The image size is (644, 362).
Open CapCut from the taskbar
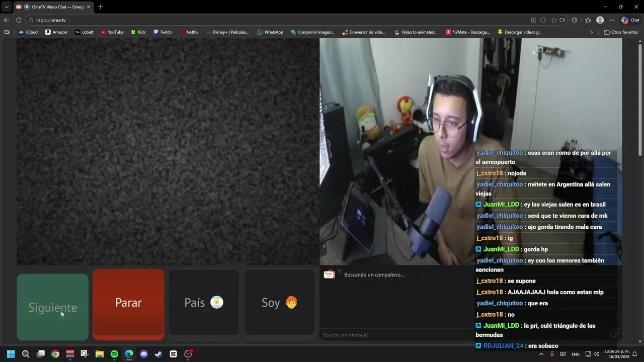173,354
